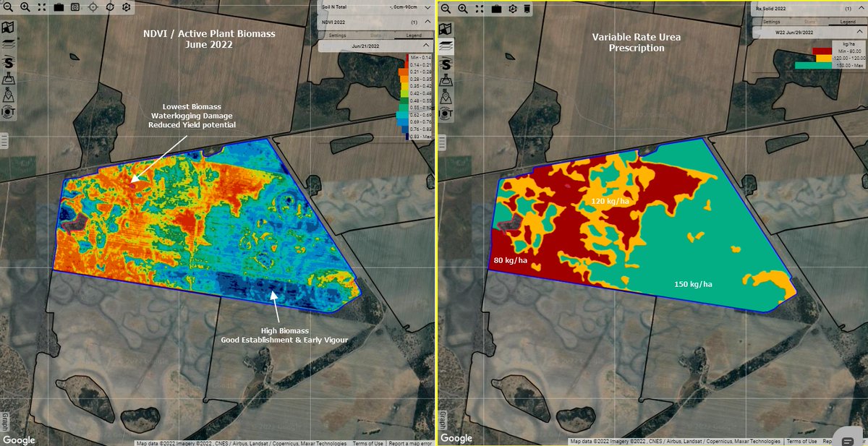The height and width of the screenshot is (446, 868).
Task: Collapse the NDVI 2022 layer panel
Action: 427,22
